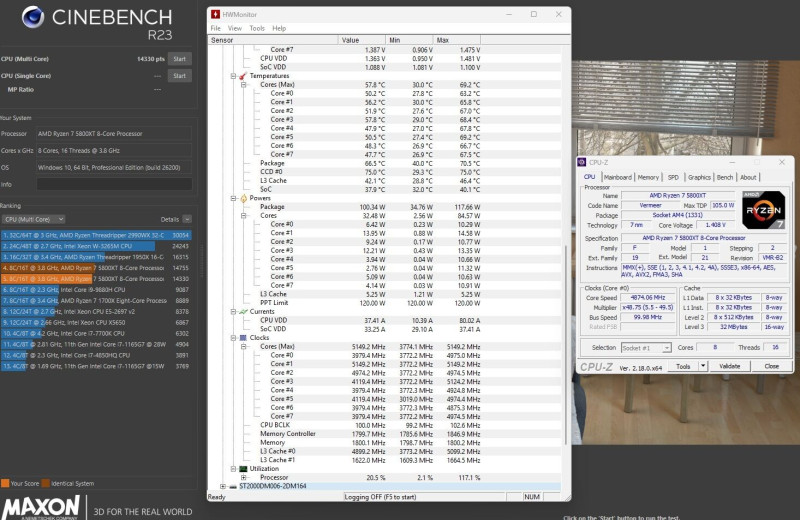Click the Utilization icon in HWMonitor tree
Viewport: 800px width, 520px height.
click(243, 468)
